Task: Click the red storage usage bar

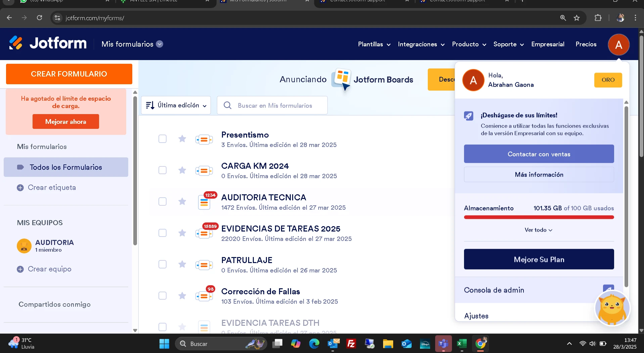Action: point(539,217)
